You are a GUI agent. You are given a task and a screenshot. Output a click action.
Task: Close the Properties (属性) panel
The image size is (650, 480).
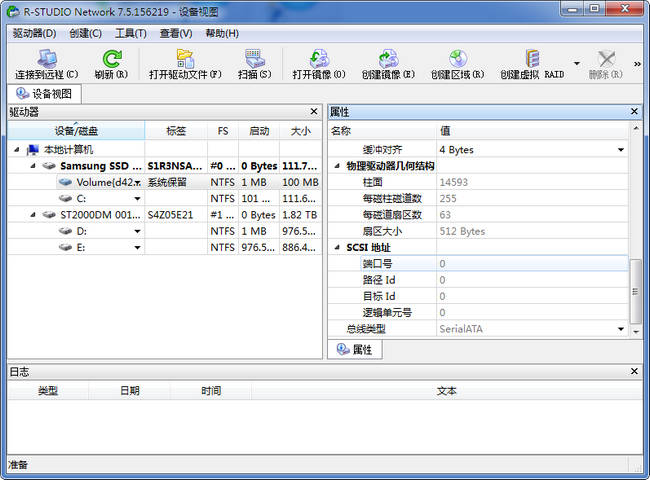tap(634, 112)
